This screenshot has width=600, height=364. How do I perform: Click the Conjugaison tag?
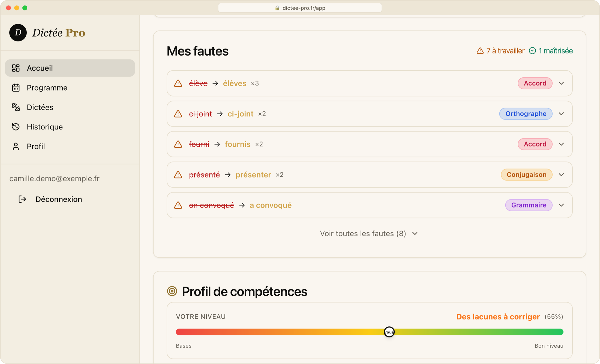(x=527, y=175)
